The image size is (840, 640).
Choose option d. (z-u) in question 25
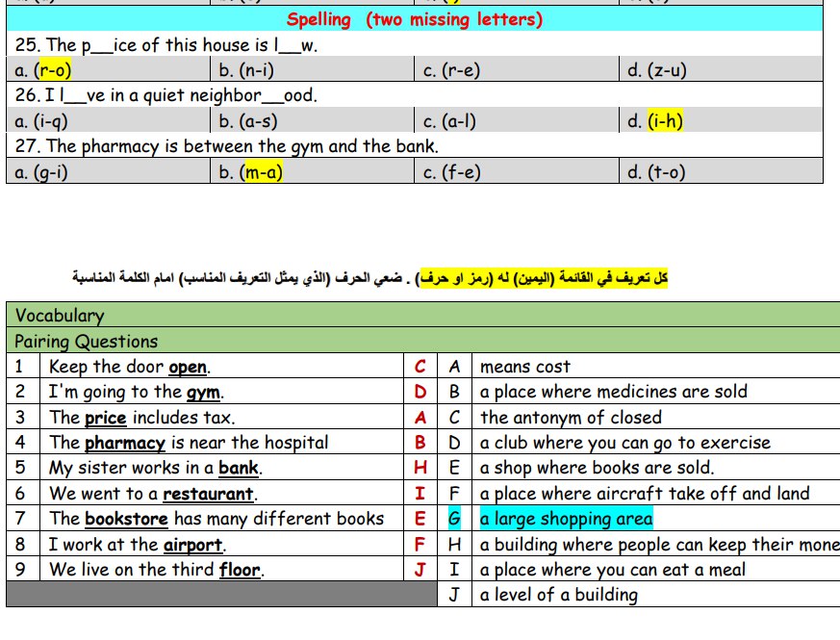click(x=656, y=70)
